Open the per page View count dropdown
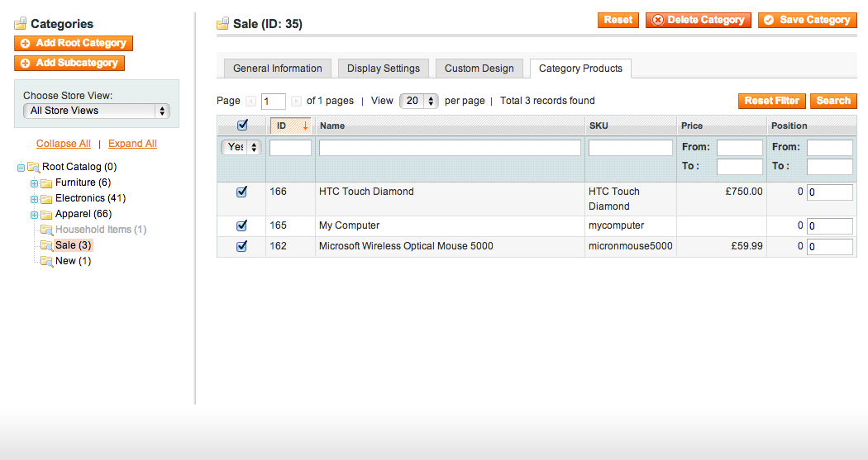This screenshot has width=868, height=460. pos(419,102)
